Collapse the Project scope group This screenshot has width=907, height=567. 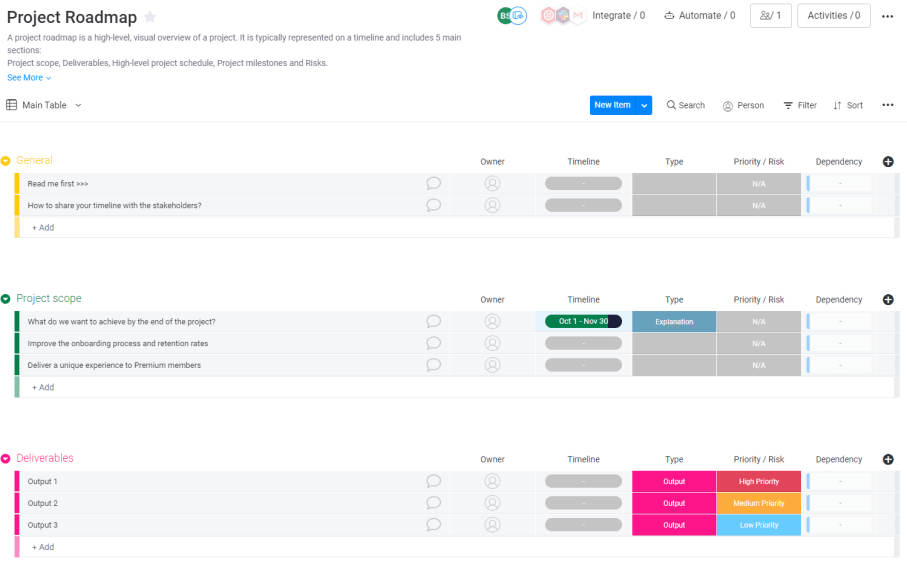[x=6, y=299]
